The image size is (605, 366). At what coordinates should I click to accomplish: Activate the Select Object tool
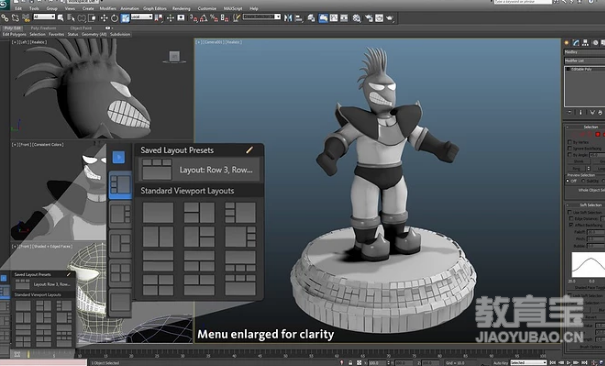coord(61,18)
